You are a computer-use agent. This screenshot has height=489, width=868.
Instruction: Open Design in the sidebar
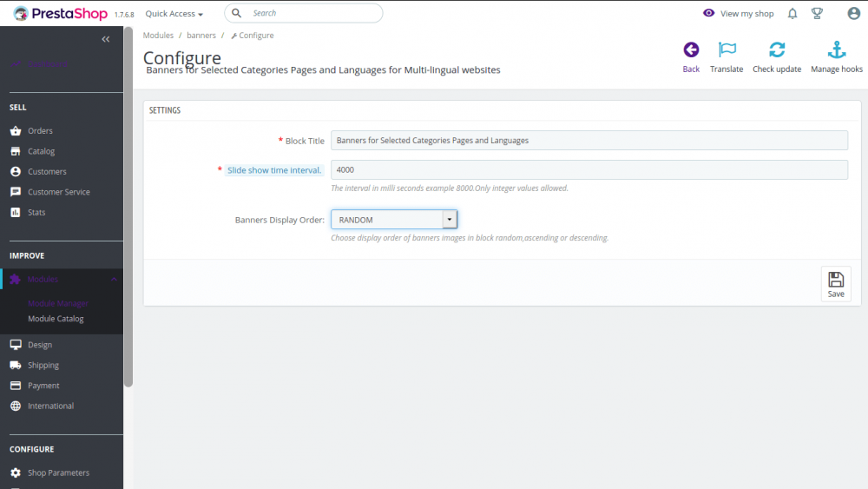click(x=40, y=345)
